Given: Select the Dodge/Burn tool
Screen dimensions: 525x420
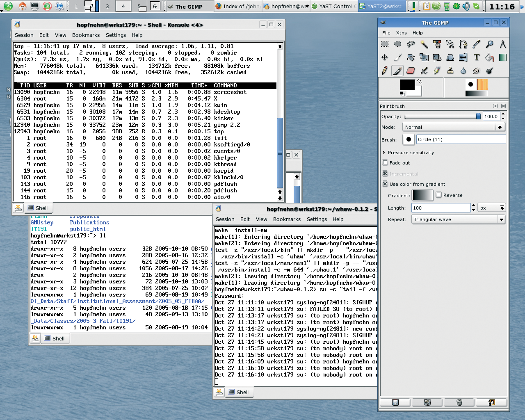Looking at the screenshot, I should (490, 71).
